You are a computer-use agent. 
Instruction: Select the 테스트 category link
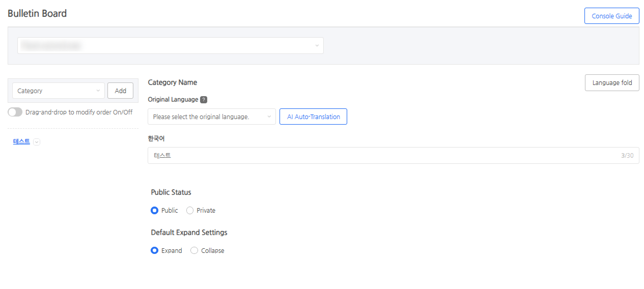pyautogui.click(x=21, y=141)
